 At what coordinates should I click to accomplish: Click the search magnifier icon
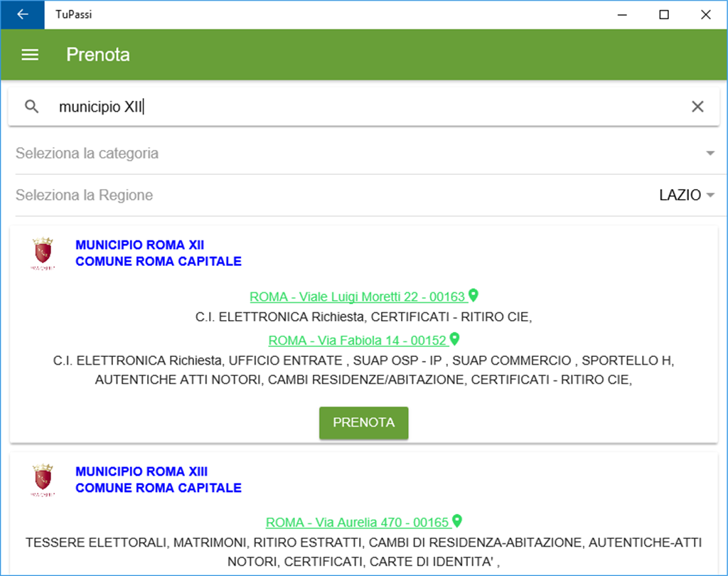[31, 107]
